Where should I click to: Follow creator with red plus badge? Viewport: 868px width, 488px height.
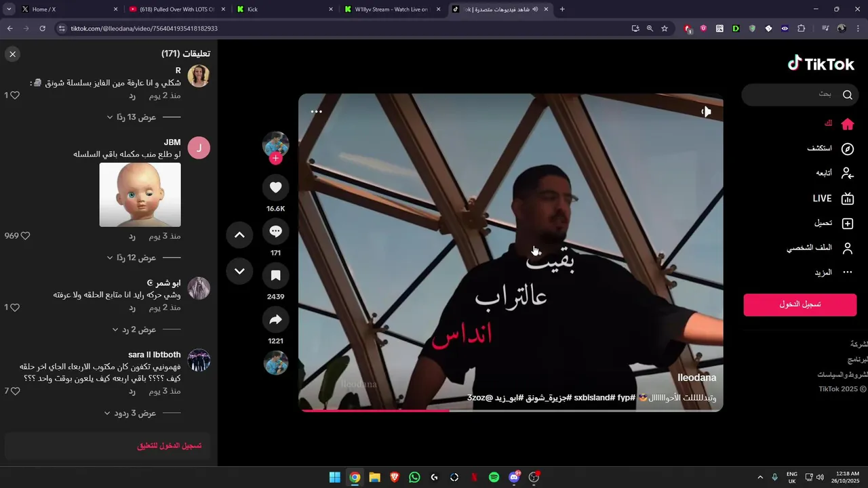coord(275,159)
